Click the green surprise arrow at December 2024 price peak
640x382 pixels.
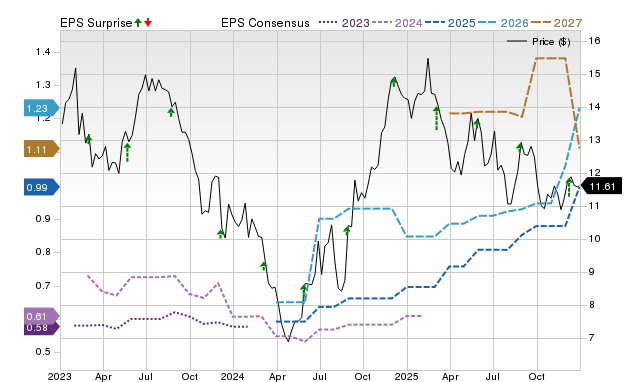tap(393, 82)
